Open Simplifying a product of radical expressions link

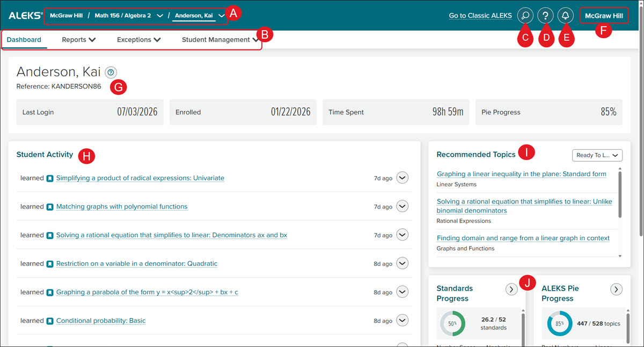point(140,178)
